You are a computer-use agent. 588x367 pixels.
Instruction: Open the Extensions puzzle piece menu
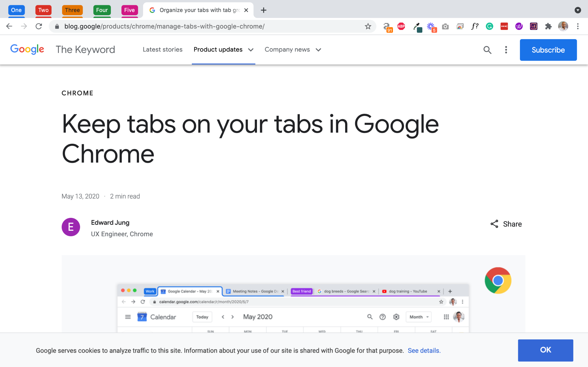click(548, 26)
